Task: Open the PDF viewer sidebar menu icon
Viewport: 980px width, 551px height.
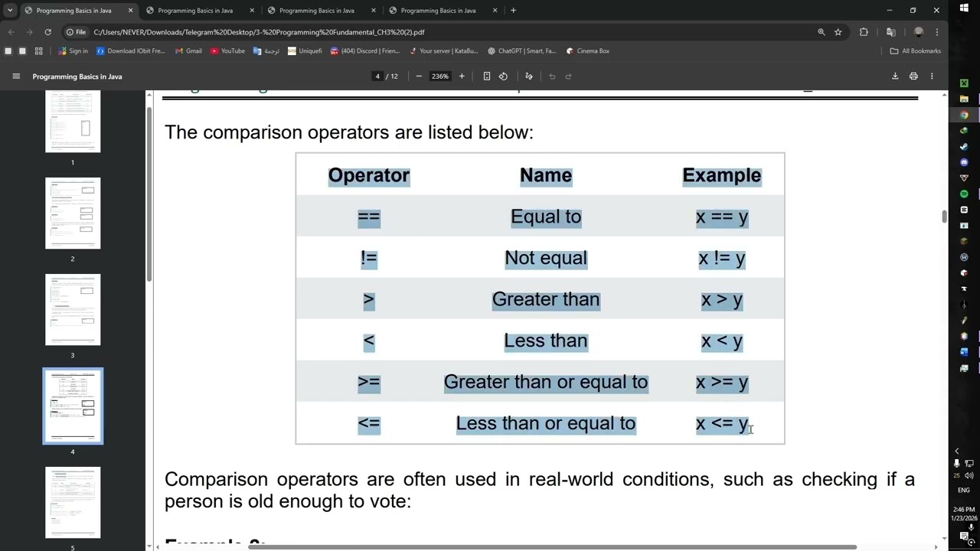Action: pos(16,77)
